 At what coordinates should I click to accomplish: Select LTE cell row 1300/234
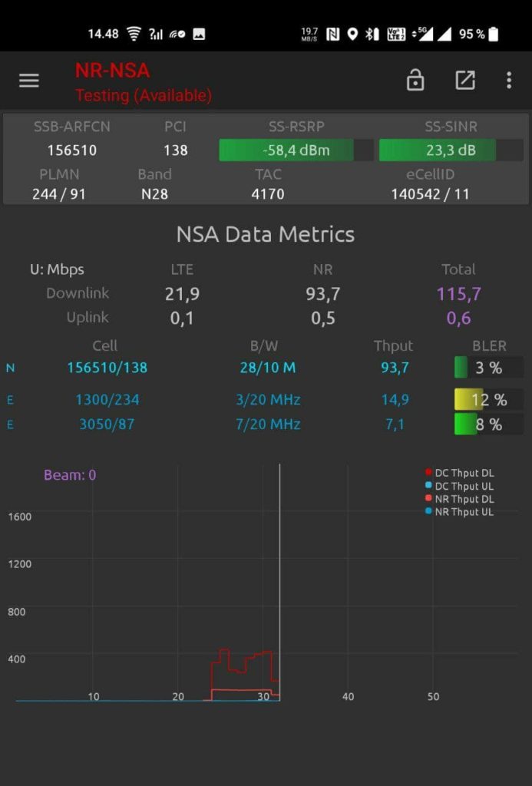tap(107, 400)
